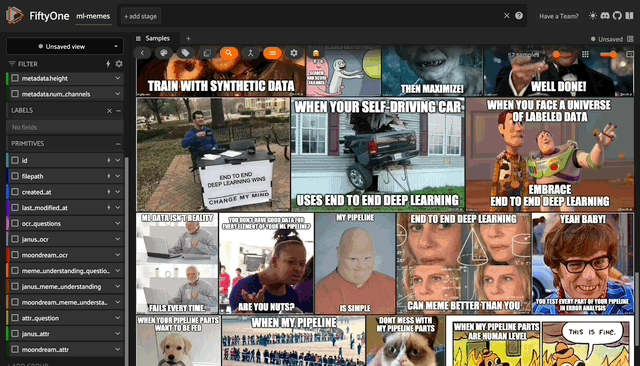
Task: Click the sidebar vertical scrollbar
Action: coord(127,261)
